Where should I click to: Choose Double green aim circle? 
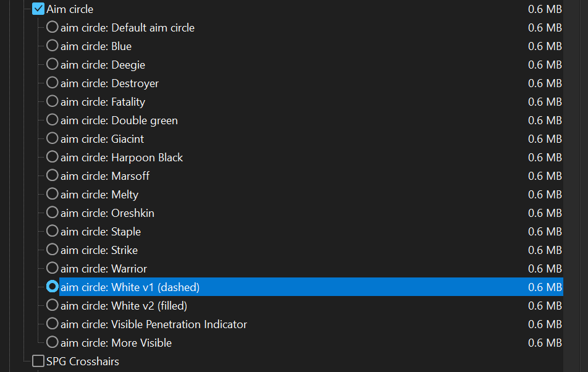coord(52,120)
